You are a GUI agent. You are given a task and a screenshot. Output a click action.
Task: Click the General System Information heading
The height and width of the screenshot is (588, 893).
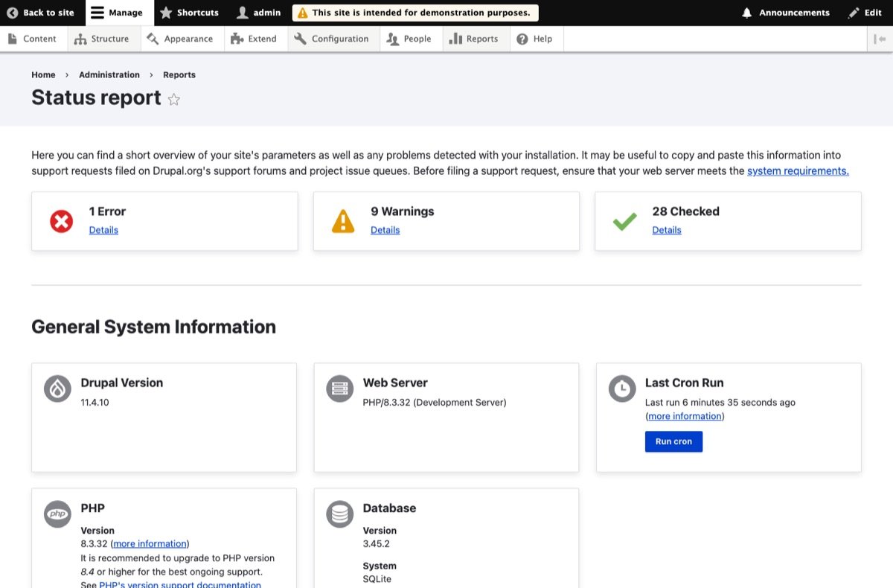154,327
